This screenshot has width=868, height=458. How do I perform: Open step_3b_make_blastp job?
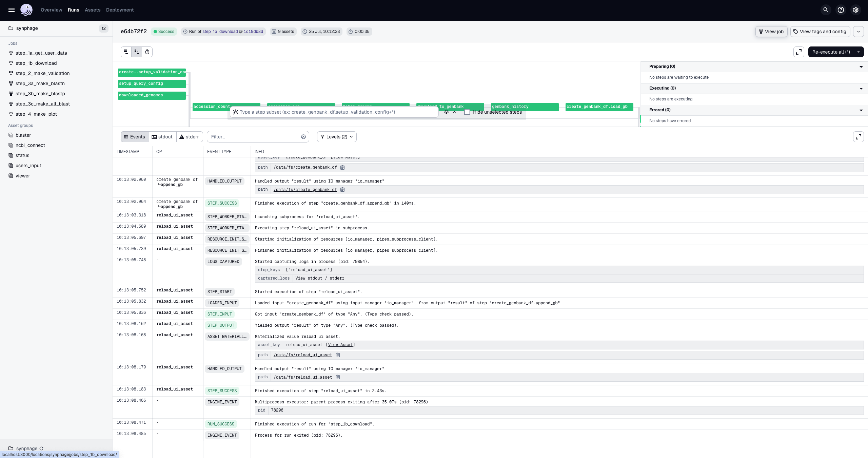[40, 94]
